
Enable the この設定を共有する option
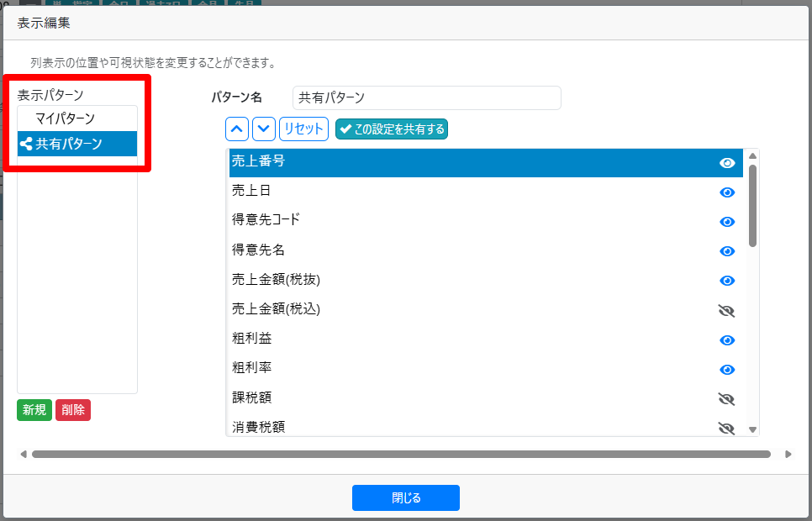tap(392, 129)
